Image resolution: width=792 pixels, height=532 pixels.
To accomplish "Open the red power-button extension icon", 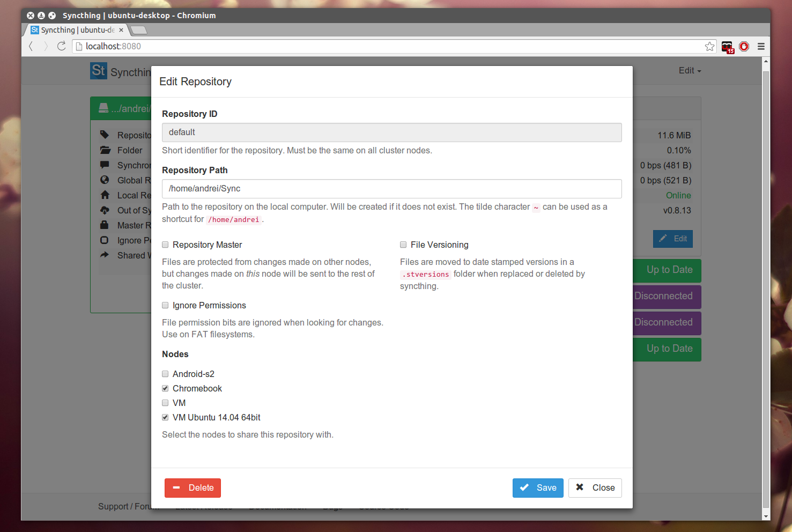I will tap(744, 46).
